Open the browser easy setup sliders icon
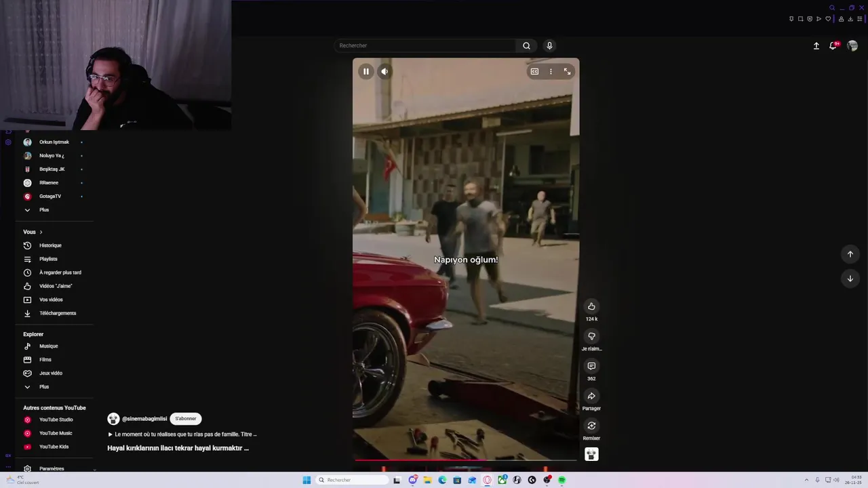This screenshot has width=868, height=488. point(859,19)
